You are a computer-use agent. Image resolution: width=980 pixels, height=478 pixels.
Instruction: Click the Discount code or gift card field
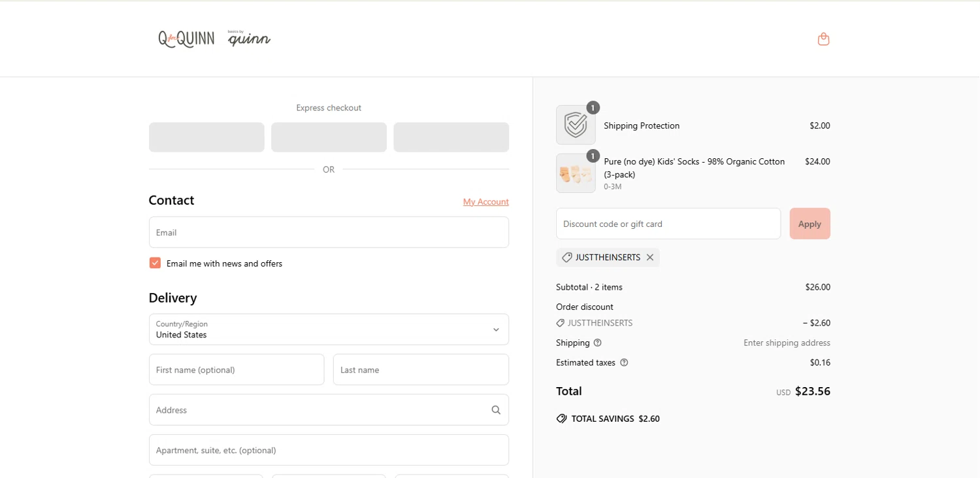[x=668, y=224]
